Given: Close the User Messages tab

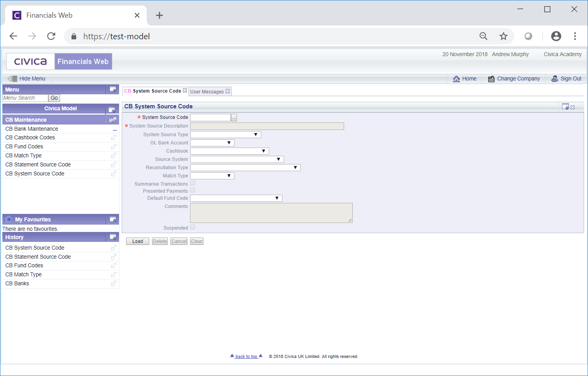Looking at the screenshot, I should coord(228,91).
